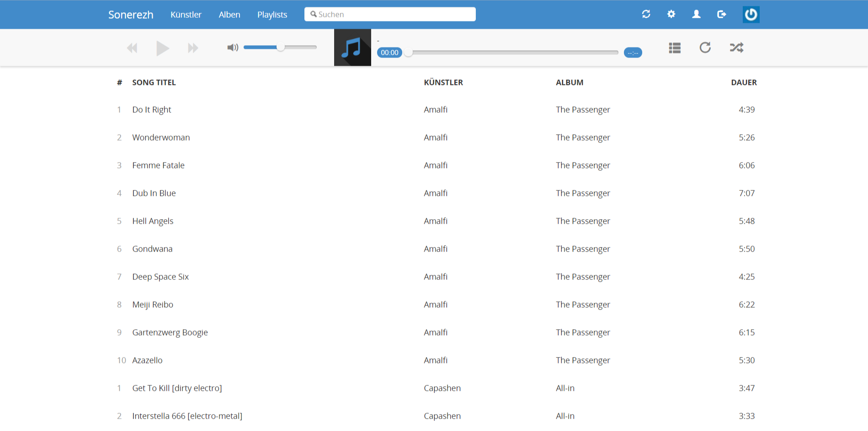868x431 pixels.
Task: Click the 5:26 duration value
Action: coord(746,137)
